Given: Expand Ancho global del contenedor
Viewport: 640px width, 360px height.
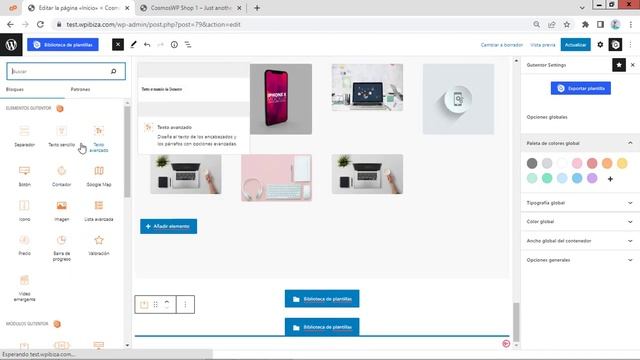Looking at the screenshot, I should click(579, 241).
